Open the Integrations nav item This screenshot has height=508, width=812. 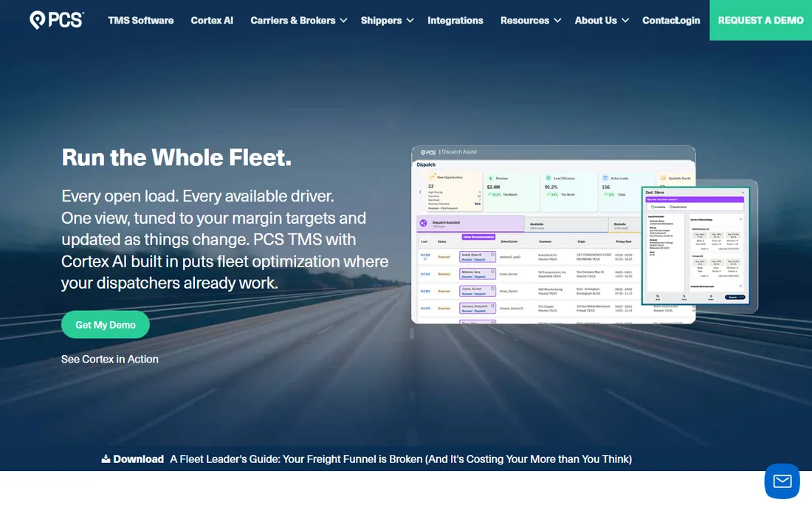(455, 21)
